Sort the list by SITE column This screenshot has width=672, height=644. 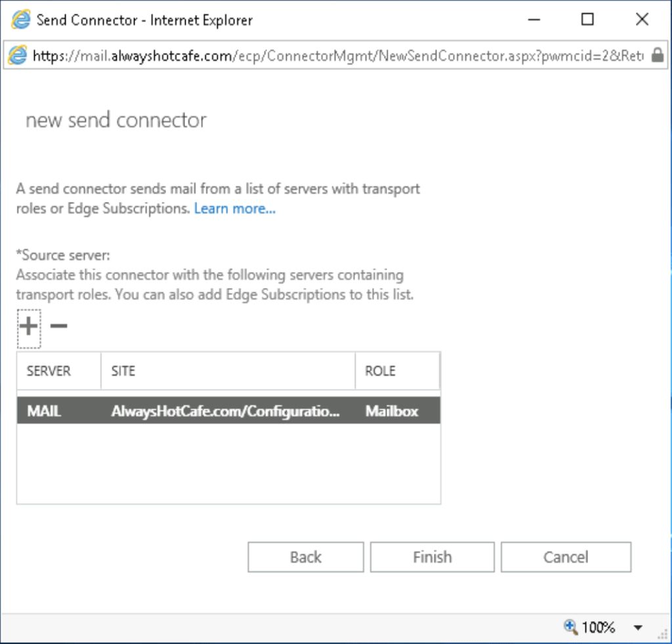coord(228,371)
